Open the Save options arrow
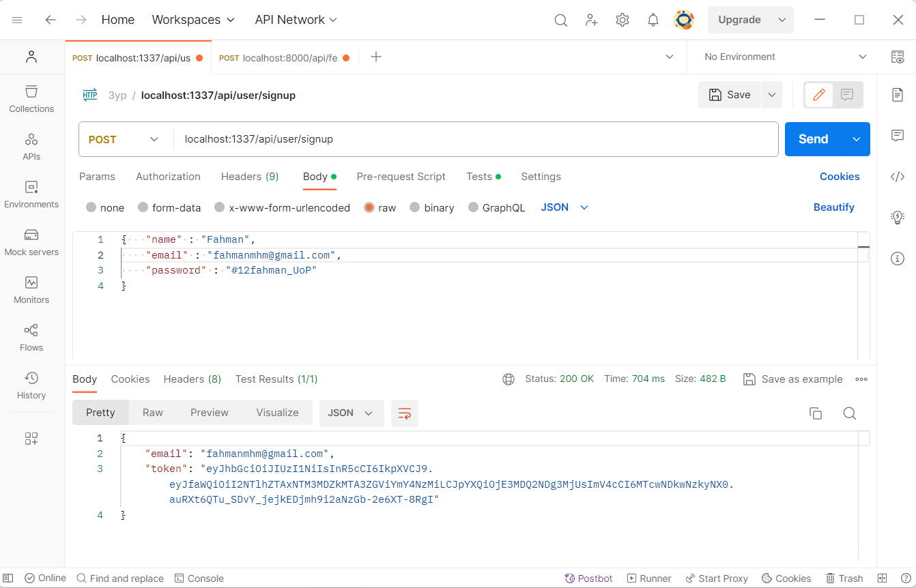 (772, 95)
